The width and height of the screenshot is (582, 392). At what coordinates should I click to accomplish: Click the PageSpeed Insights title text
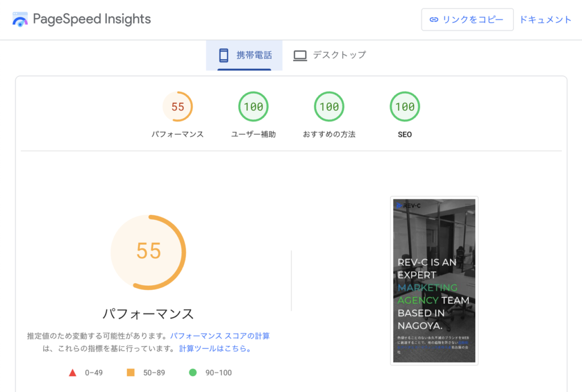click(92, 19)
